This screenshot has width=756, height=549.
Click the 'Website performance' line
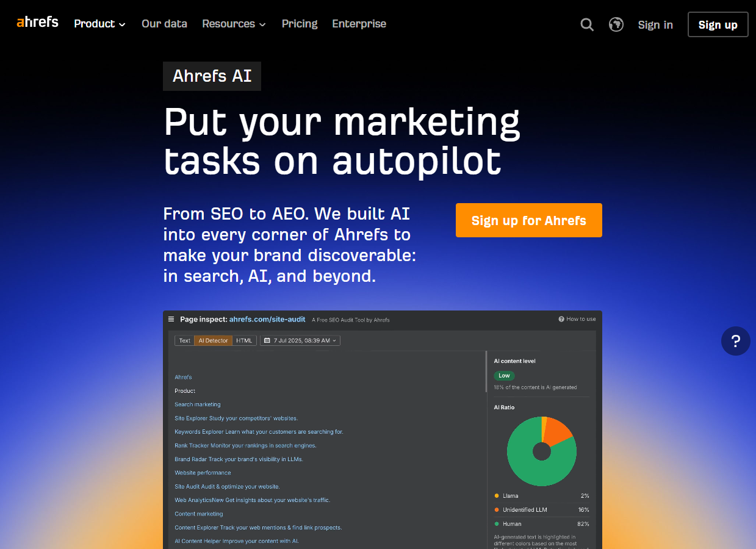click(203, 473)
